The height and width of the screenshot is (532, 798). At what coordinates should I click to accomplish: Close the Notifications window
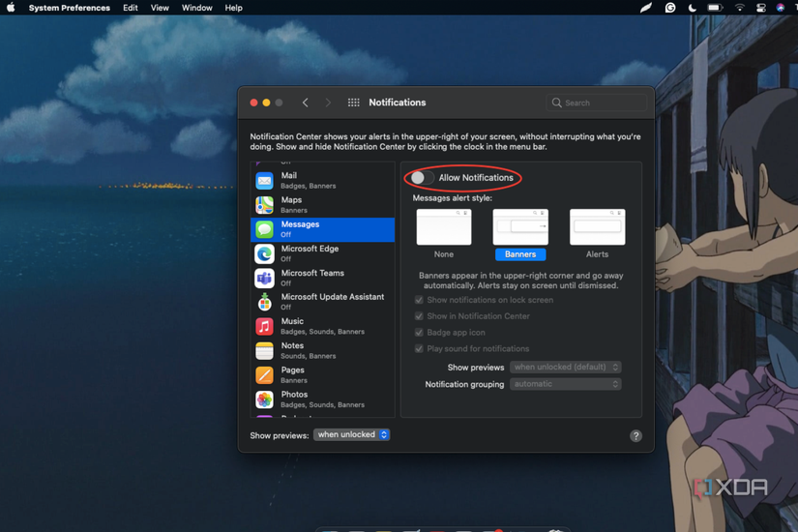pos(254,103)
